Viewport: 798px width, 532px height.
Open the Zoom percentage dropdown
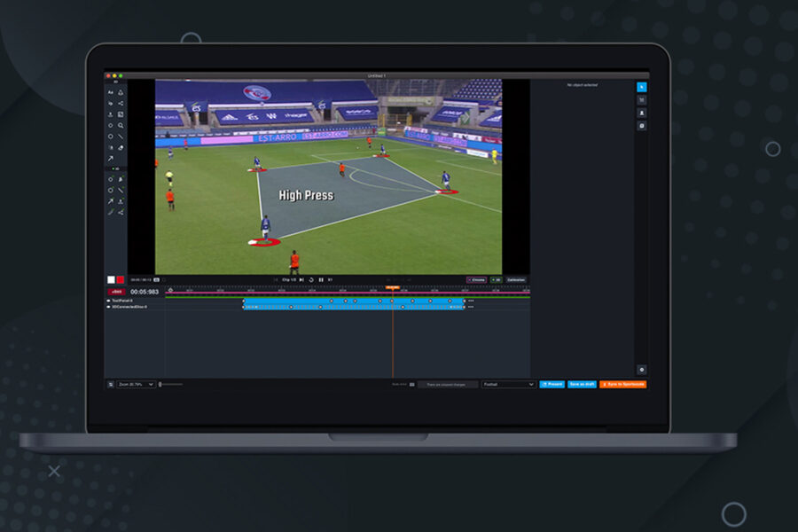136,384
